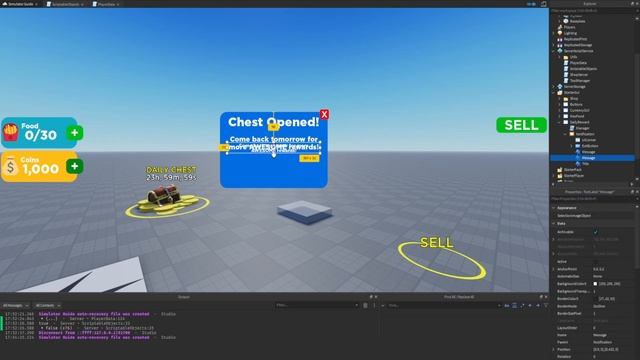Click the green SELL button
Screen dimensions: 640x360
pyautogui.click(x=521, y=125)
